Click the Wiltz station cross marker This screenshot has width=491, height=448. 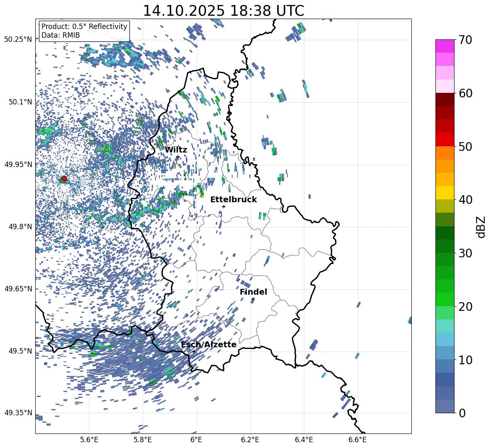[178, 157]
